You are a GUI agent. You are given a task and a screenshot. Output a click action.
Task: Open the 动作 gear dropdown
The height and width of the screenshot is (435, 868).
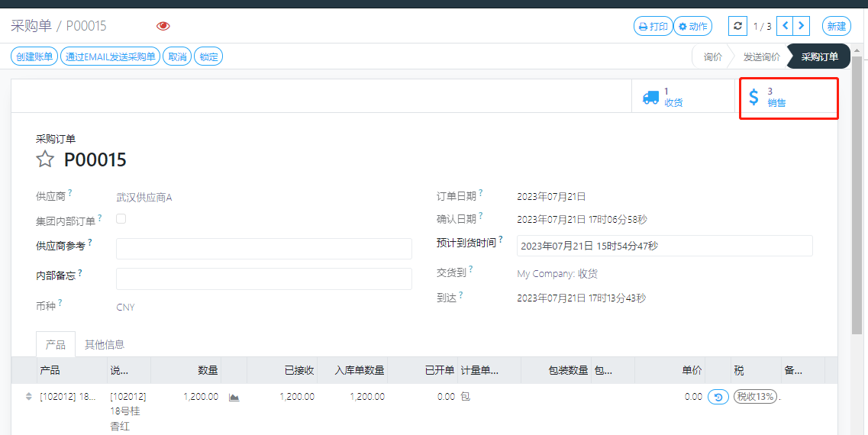tap(692, 26)
